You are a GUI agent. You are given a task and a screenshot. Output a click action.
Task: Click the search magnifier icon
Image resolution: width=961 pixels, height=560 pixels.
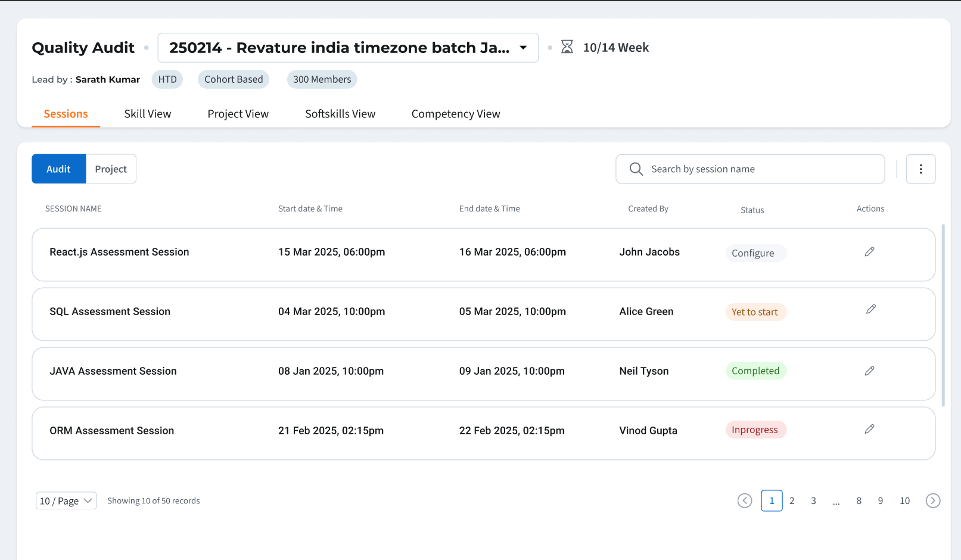[x=636, y=169]
